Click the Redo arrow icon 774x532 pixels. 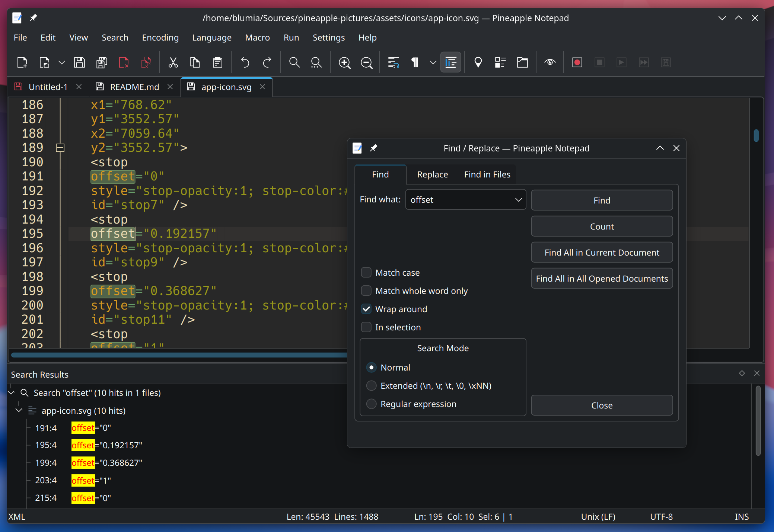[x=267, y=62]
